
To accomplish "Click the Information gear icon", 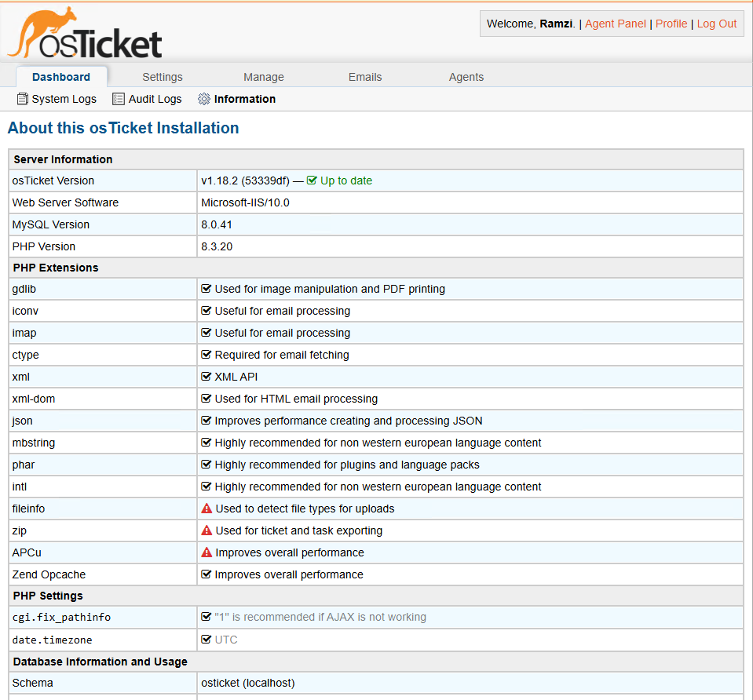I will click(x=204, y=99).
